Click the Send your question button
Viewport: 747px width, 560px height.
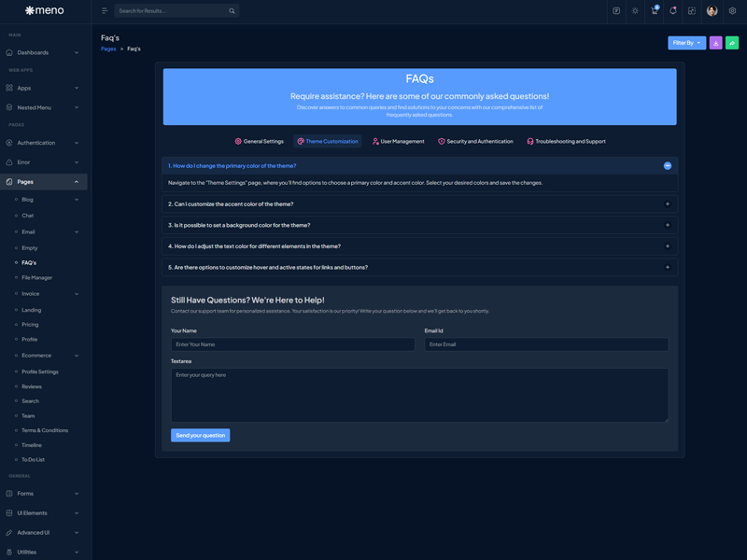pyautogui.click(x=200, y=435)
